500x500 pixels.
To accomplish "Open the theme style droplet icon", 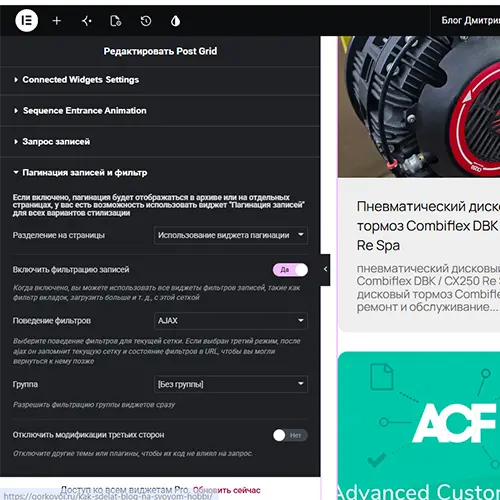I will [x=175, y=21].
